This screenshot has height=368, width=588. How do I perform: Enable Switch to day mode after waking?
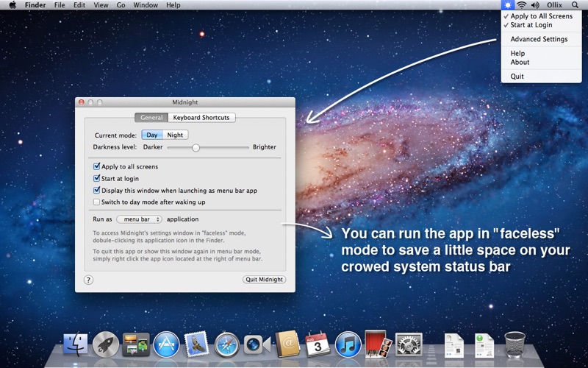97,202
